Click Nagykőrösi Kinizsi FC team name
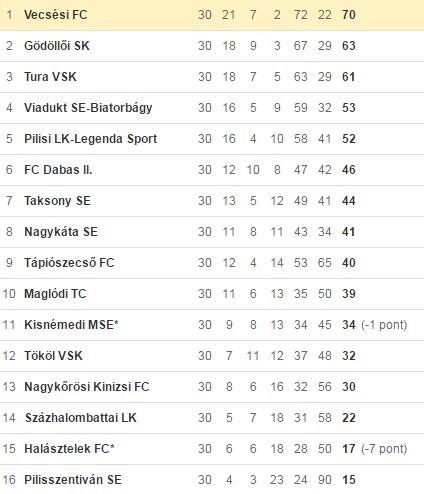Viewport: 424px width, 494px height. (87, 387)
